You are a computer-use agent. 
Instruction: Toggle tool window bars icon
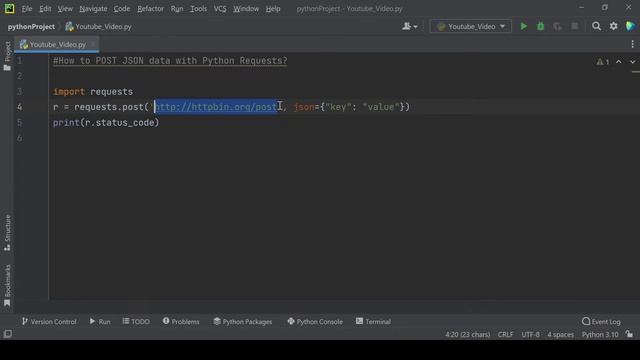click(8, 334)
